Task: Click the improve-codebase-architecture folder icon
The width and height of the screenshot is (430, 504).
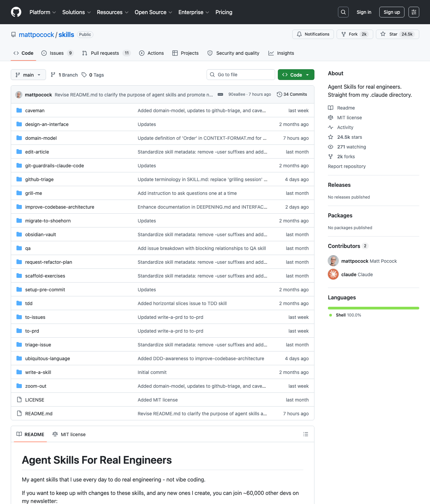Action: tap(19, 207)
